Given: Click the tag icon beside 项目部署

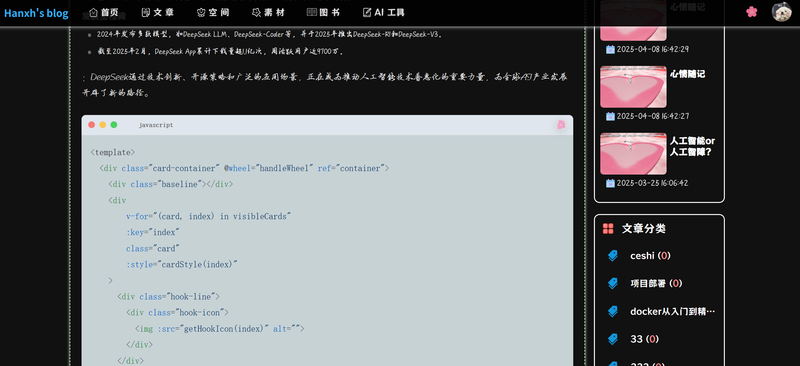Looking at the screenshot, I should pyautogui.click(x=613, y=283).
